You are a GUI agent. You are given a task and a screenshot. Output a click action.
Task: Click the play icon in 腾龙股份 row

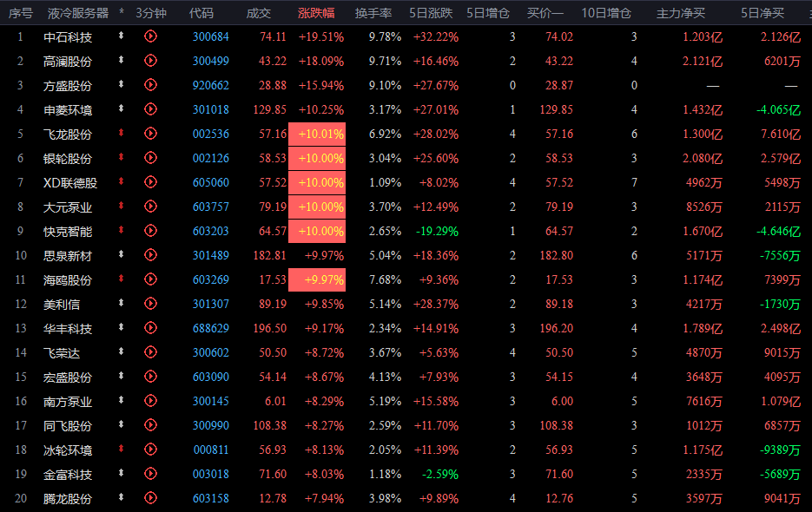click(x=150, y=498)
